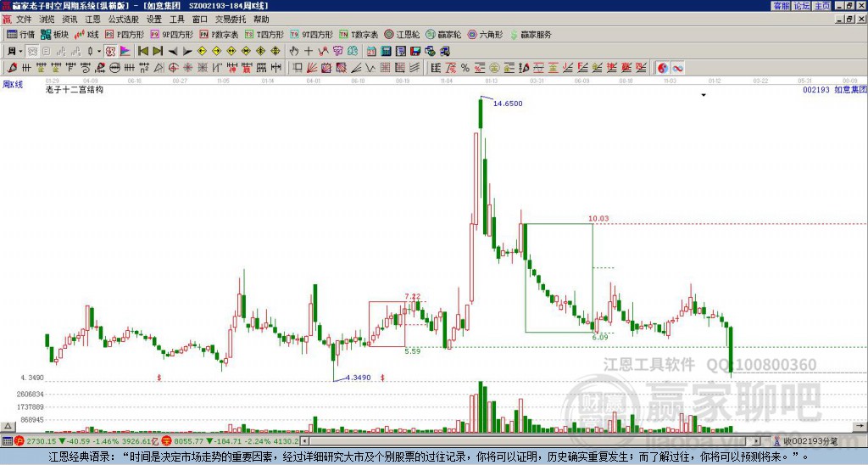The image size is (868, 465).
Task: Click the 主页 homepage button
Action: coord(821,6)
